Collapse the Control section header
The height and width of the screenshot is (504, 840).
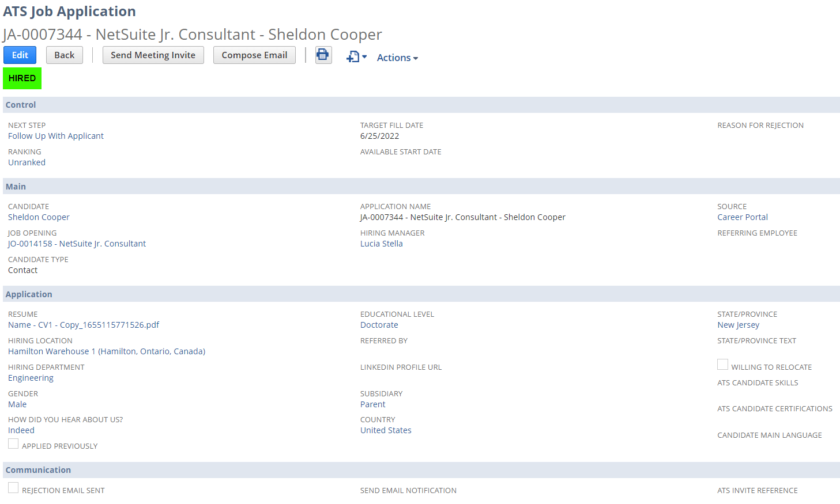(x=421, y=105)
